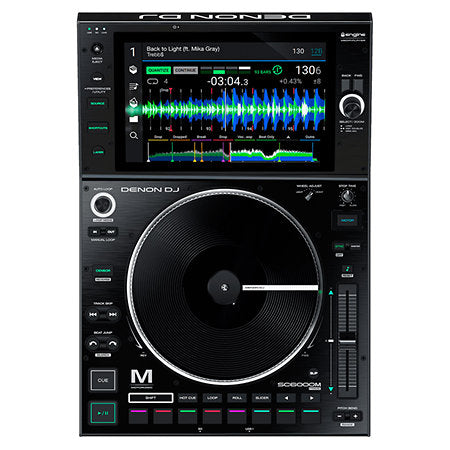Tap the track title Back to Light
450x450 pixels.
[x=183, y=49]
